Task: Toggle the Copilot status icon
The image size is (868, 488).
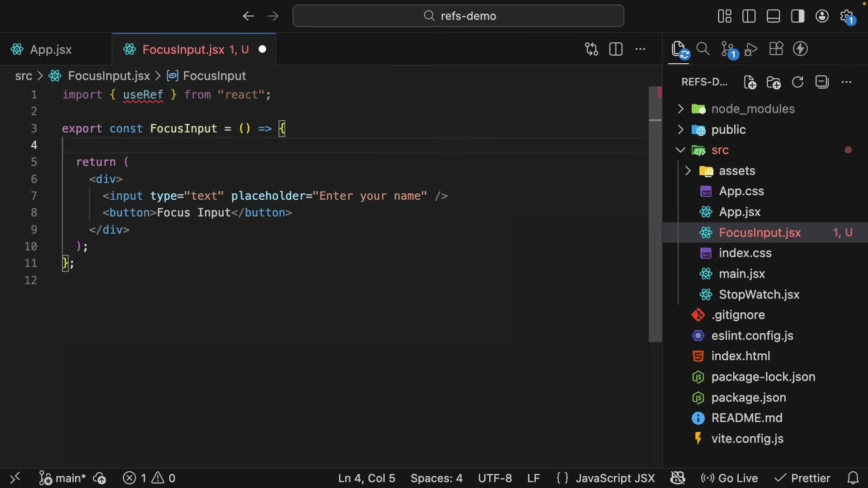Action: tap(678, 478)
